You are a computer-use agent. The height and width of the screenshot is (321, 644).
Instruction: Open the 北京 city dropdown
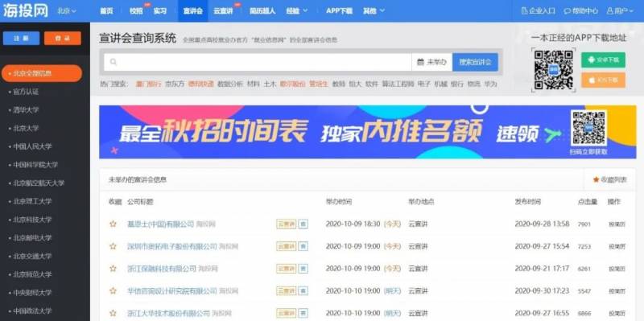coord(67,11)
